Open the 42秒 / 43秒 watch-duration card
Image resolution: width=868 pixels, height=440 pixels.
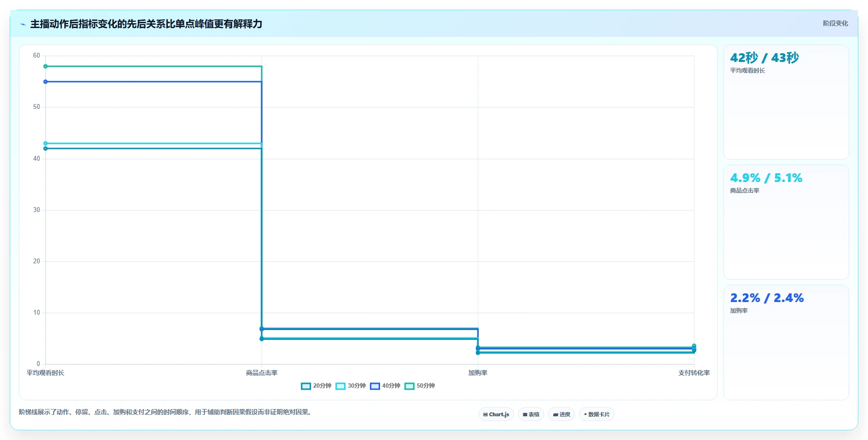(786, 102)
